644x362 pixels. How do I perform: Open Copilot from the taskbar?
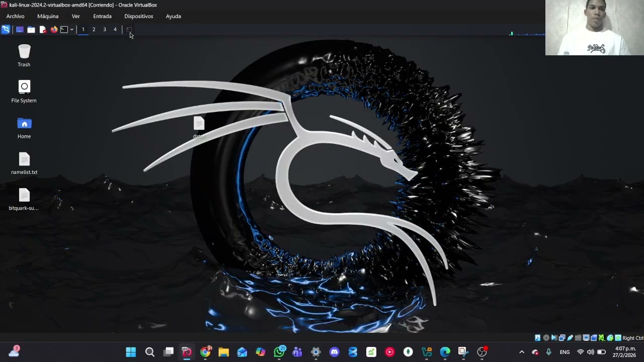[x=260, y=352]
